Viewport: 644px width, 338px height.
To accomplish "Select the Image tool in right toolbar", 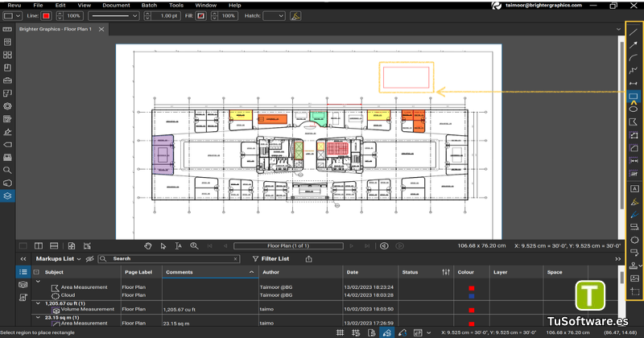I will 634,278.
